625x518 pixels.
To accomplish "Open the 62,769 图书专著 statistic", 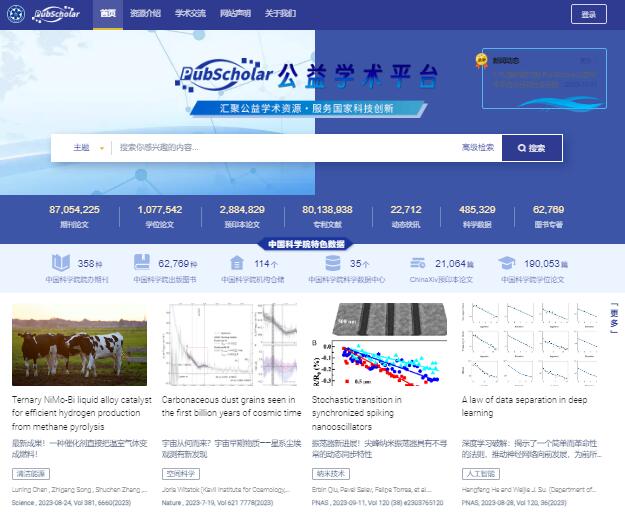I will pyautogui.click(x=548, y=216).
